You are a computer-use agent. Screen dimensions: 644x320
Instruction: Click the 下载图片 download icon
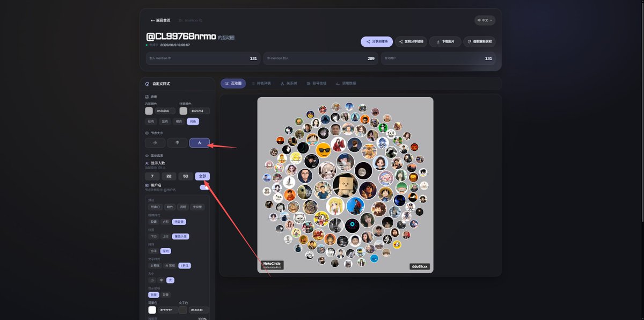coord(438,41)
